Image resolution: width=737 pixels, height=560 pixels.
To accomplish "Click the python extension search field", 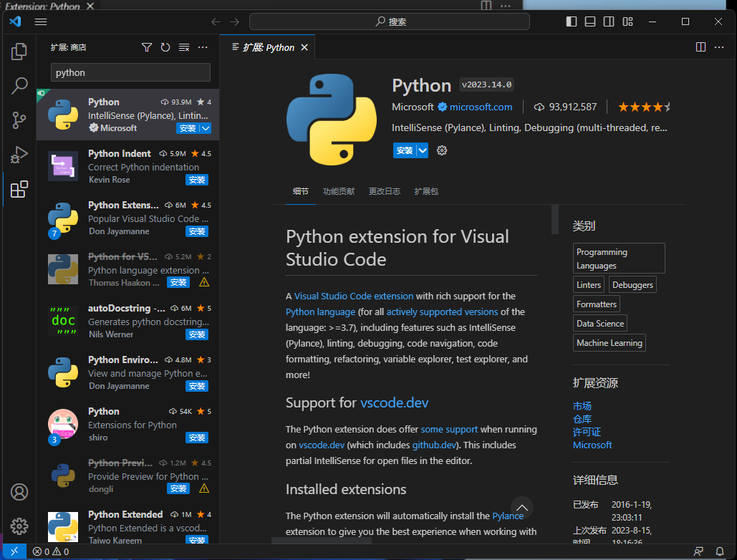I will coord(130,73).
